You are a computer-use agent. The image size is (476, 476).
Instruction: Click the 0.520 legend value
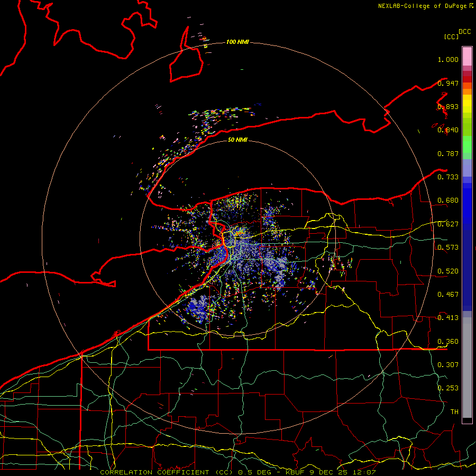coord(448,271)
